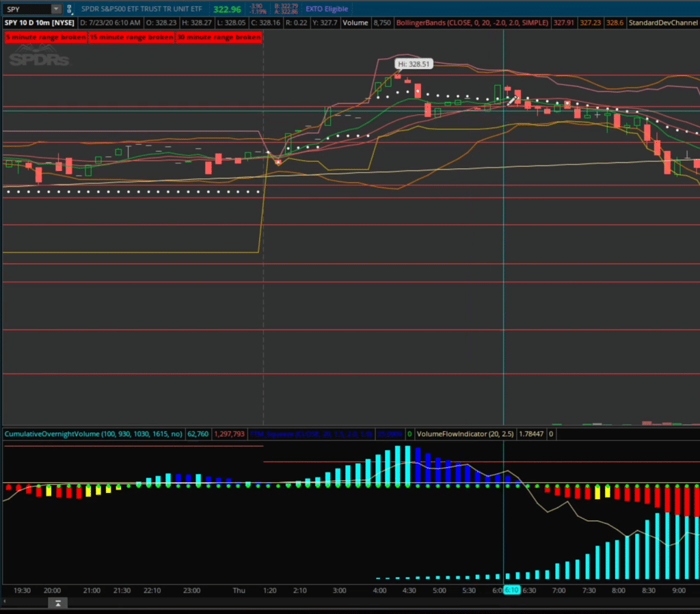
Task: Click the 30 minute range broken label
Action: coord(219,37)
